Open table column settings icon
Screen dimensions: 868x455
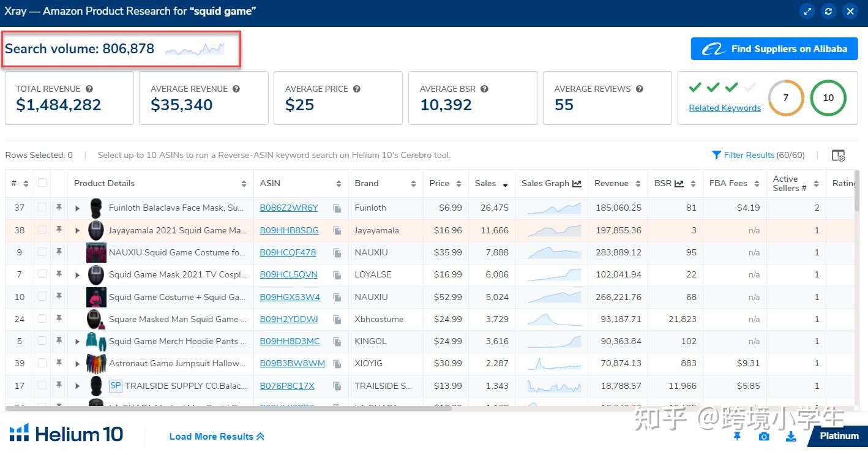839,156
